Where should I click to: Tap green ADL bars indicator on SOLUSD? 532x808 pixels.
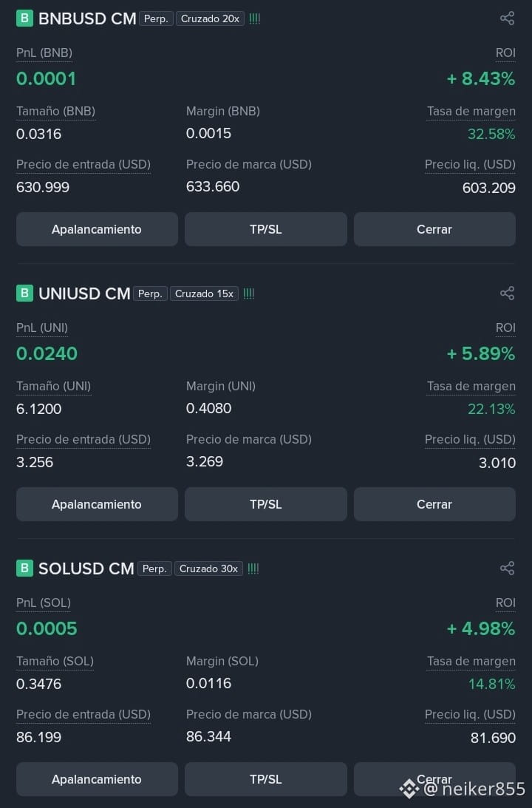pyautogui.click(x=253, y=568)
